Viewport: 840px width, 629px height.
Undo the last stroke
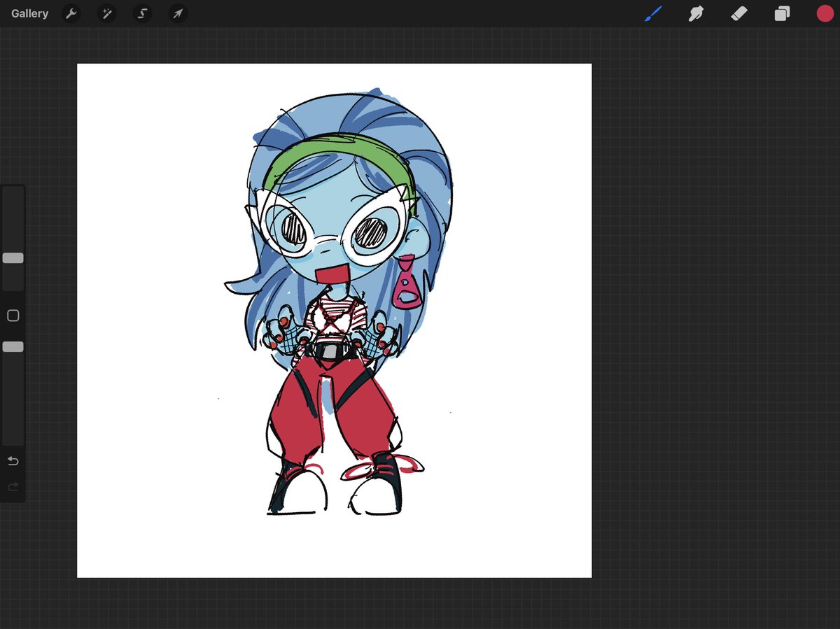pyautogui.click(x=13, y=461)
